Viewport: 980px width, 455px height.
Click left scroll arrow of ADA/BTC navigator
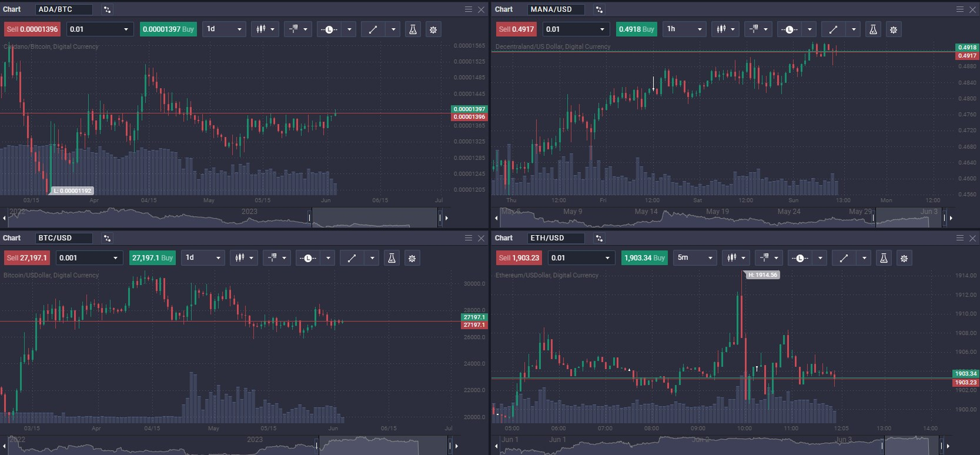coord(4,217)
